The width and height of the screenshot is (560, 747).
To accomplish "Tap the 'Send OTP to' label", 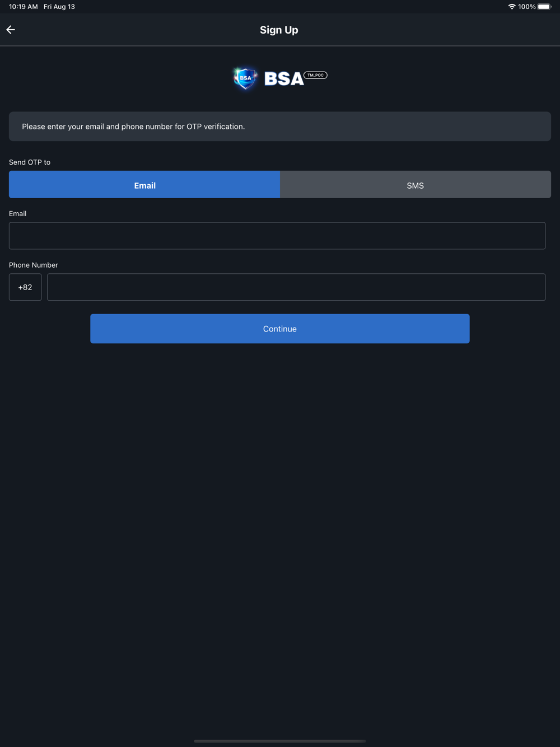I will [x=30, y=162].
